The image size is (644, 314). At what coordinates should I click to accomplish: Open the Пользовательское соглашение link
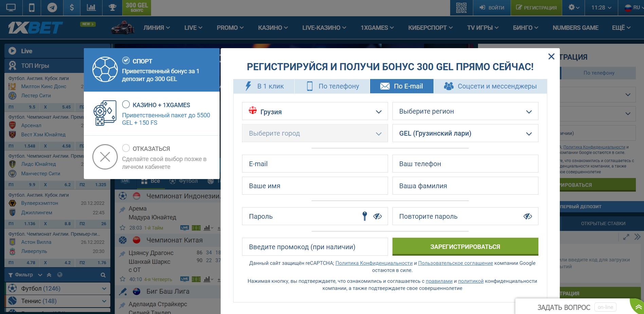coord(455,263)
